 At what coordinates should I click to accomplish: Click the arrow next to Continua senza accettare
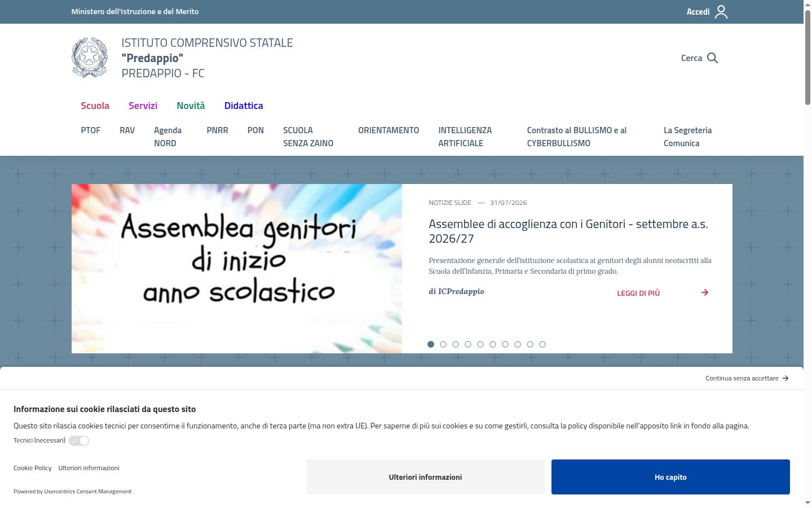pos(785,378)
